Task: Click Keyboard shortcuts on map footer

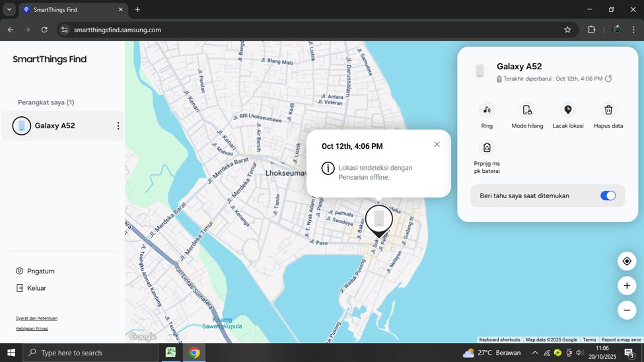Action: pyautogui.click(x=499, y=340)
